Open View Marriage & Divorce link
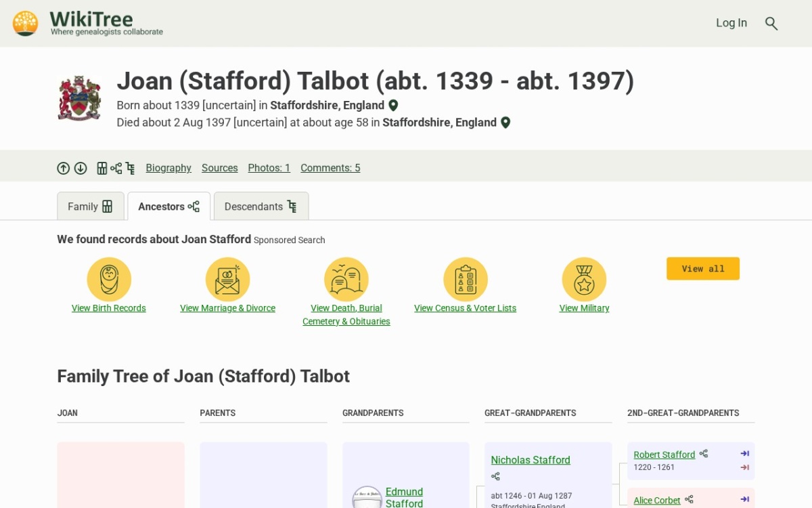Viewport: 812px width, 508px height. pyautogui.click(x=228, y=308)
